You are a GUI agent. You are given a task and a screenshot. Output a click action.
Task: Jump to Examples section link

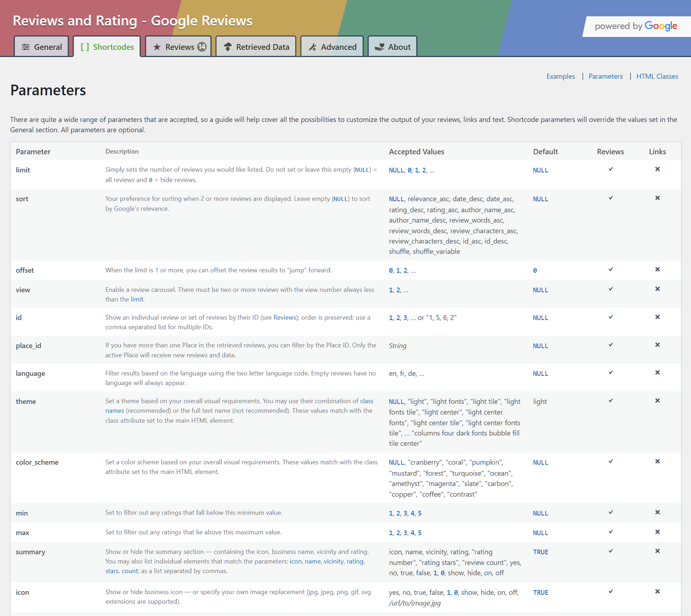560,76
